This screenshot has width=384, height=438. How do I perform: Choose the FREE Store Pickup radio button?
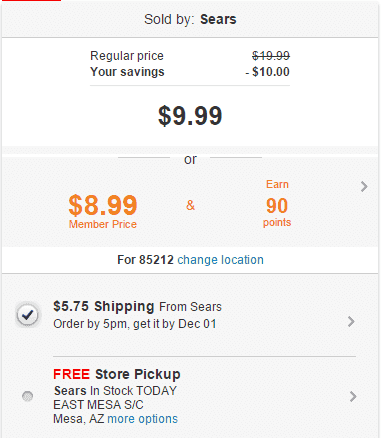(x=27, y=396)
